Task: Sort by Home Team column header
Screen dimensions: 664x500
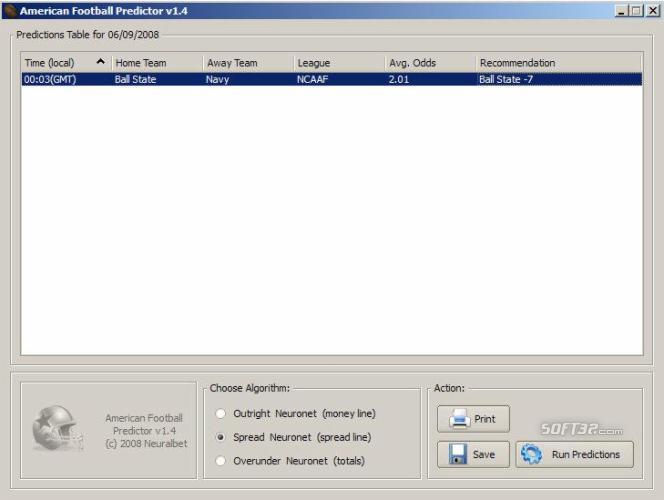Action: click(158, 63)
